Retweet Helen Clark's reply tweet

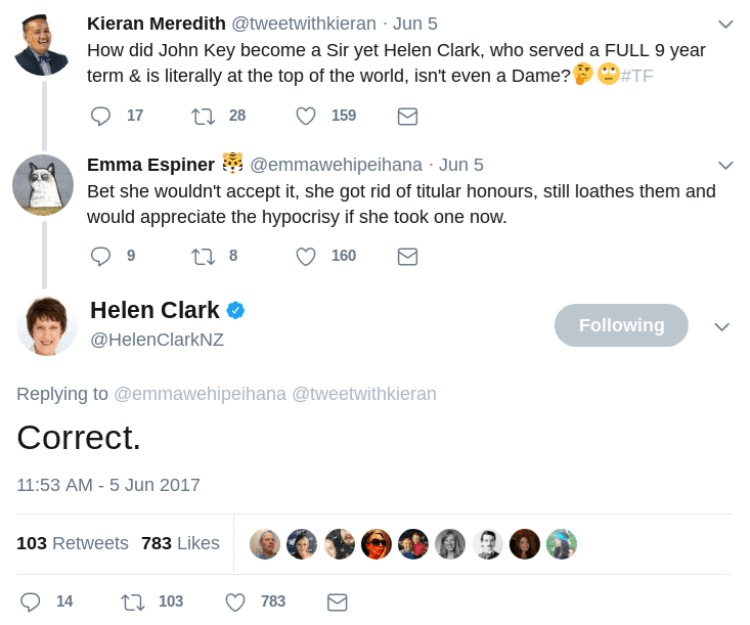tap(130, 602)
